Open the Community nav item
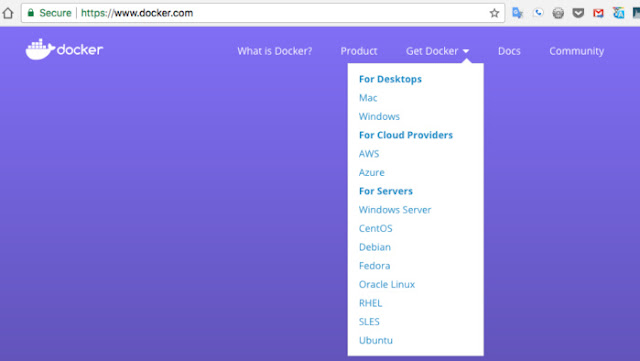The width and height of the screenshot is (640, 361). 576,51
